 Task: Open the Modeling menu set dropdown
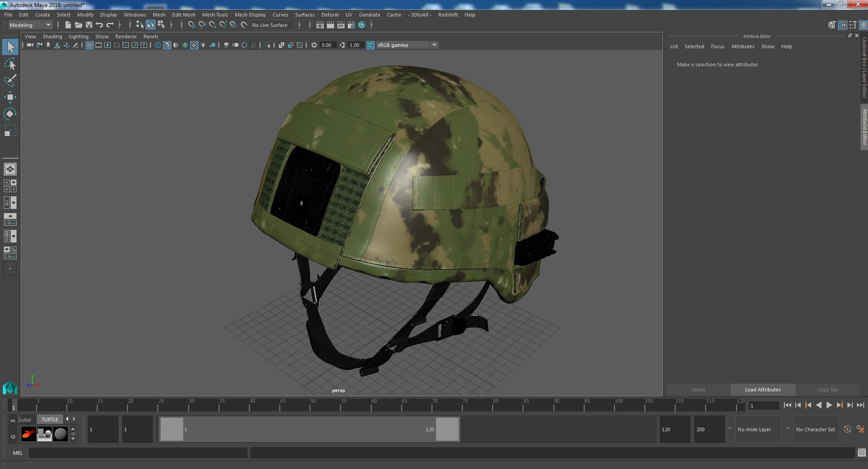[x=30, y=25]
